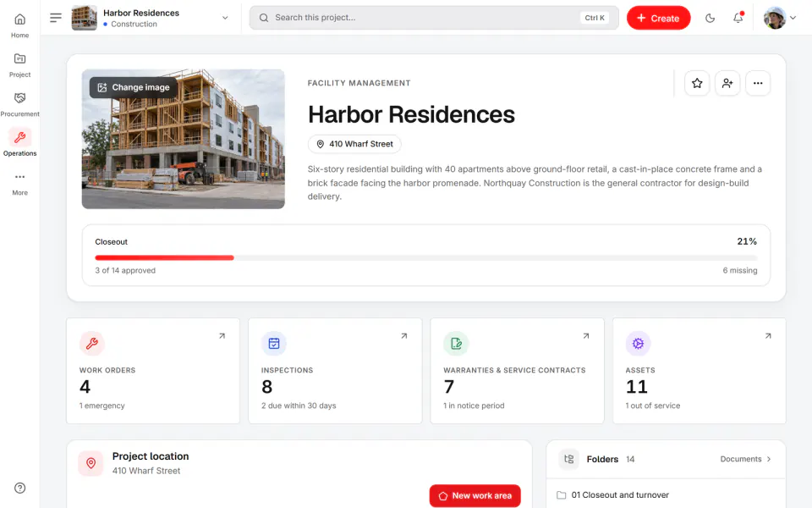Click the 410 Wharf Street address chip
This screenshot has width=812, height=508.
(354, 144)
